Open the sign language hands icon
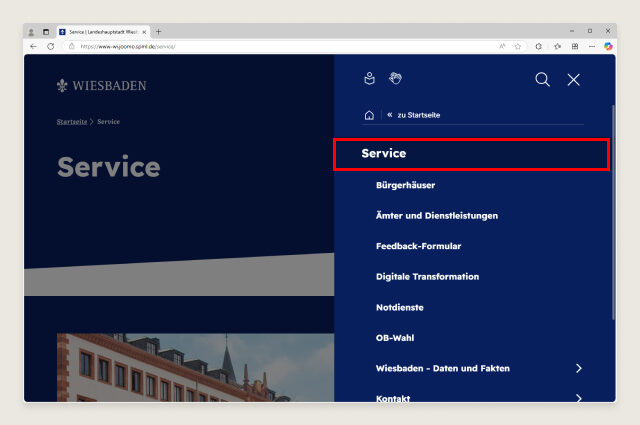Image resolution: width=640 pixels, height=425 pixels. pyautogui.click(x=395, y=78)
